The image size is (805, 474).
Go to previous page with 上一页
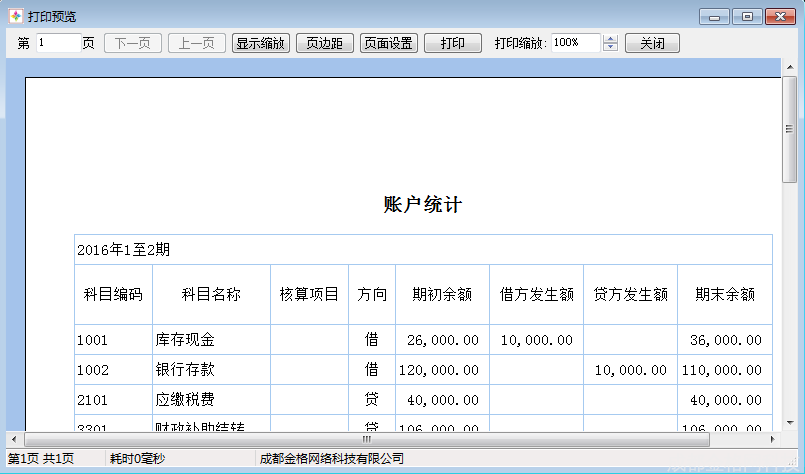[x=196, y=43]
